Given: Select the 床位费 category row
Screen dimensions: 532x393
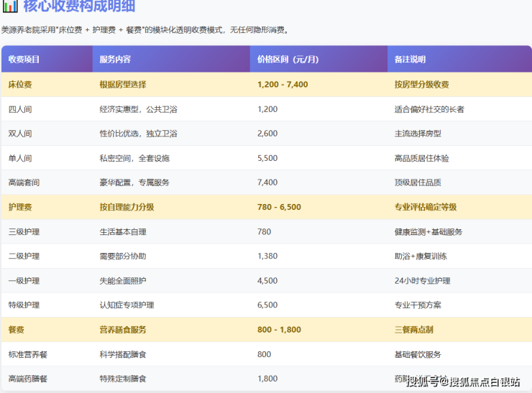Looking at the screenshot, I should [20, 84].
